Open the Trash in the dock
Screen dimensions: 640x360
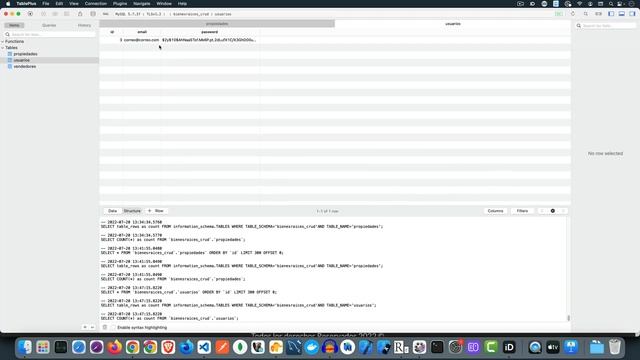[x=615, y=347]
